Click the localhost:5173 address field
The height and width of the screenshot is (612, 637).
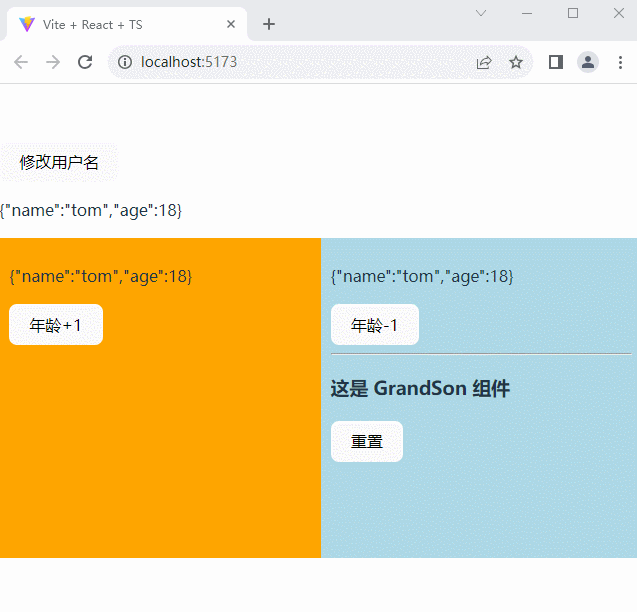pos(300,62)
